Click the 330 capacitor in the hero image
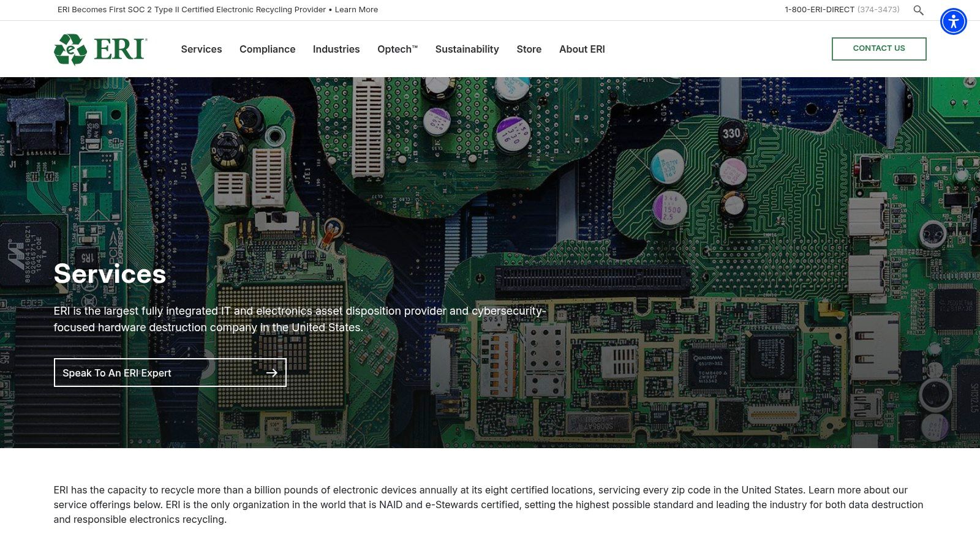The width and height of the screenshot is (980, 551). (x=731, y=133)
